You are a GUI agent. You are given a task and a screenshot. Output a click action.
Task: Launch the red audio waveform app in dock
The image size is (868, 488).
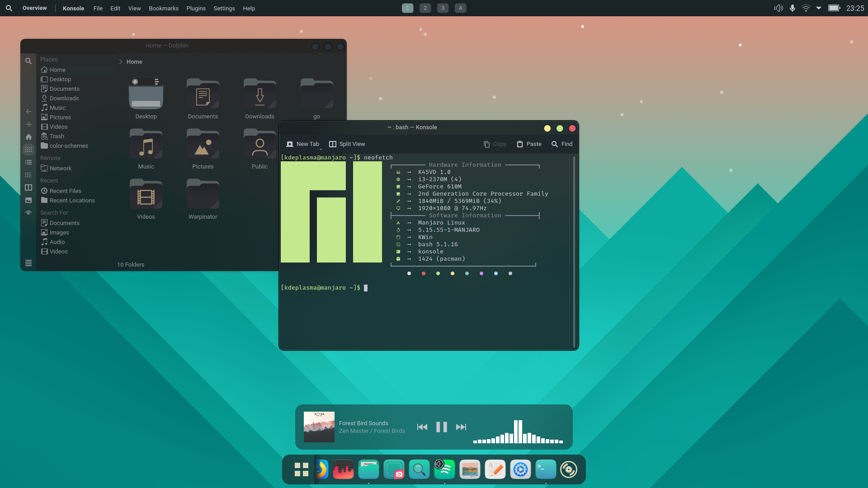click(343, 469)
